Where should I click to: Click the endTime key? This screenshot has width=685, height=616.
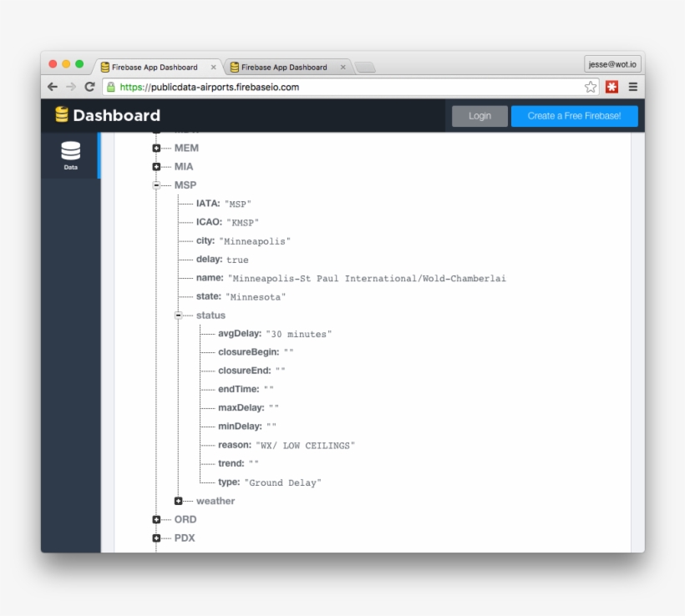pos(239,389)
